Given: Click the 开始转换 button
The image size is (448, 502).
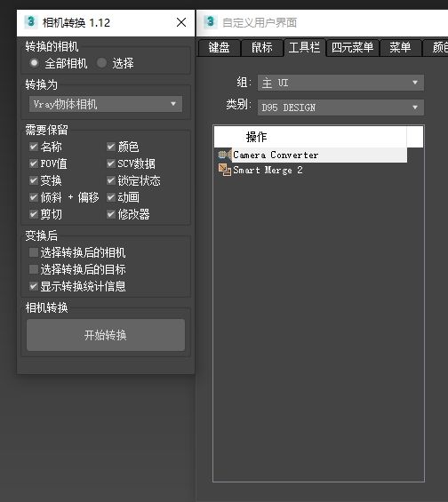Looking at the screenshot, I should 106,335.
